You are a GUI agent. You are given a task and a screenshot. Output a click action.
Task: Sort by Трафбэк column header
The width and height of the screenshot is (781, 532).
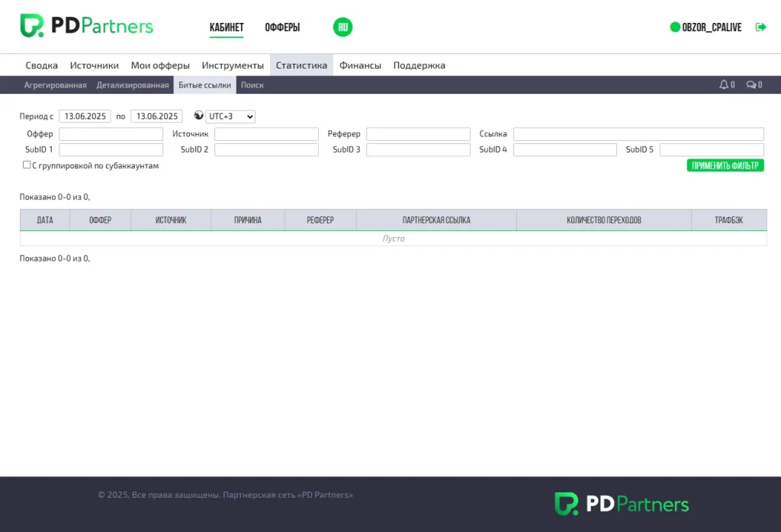pyautogui.click(x=728, y=220)
